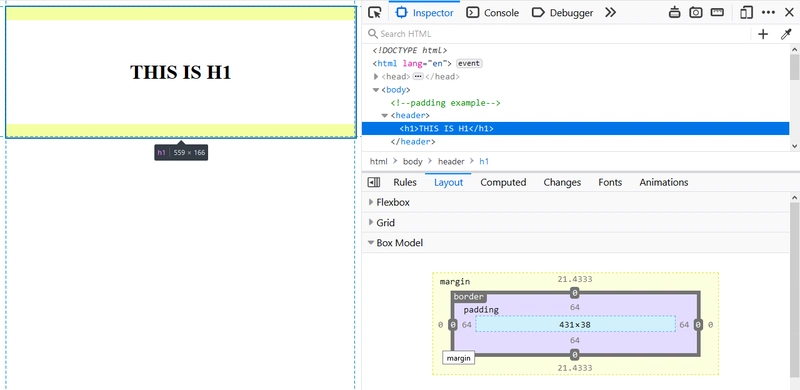Toggle the rulers icon
Image resolution: width=800 pixels, height=390 pixels.
click(x=717, y=13)
